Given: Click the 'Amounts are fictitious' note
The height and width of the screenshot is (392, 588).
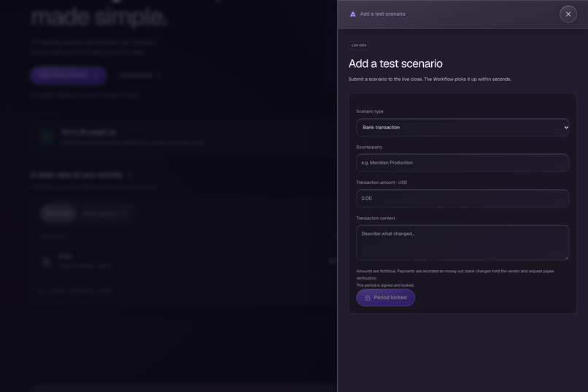Looking at the screenshot, I should click(455, 274).
